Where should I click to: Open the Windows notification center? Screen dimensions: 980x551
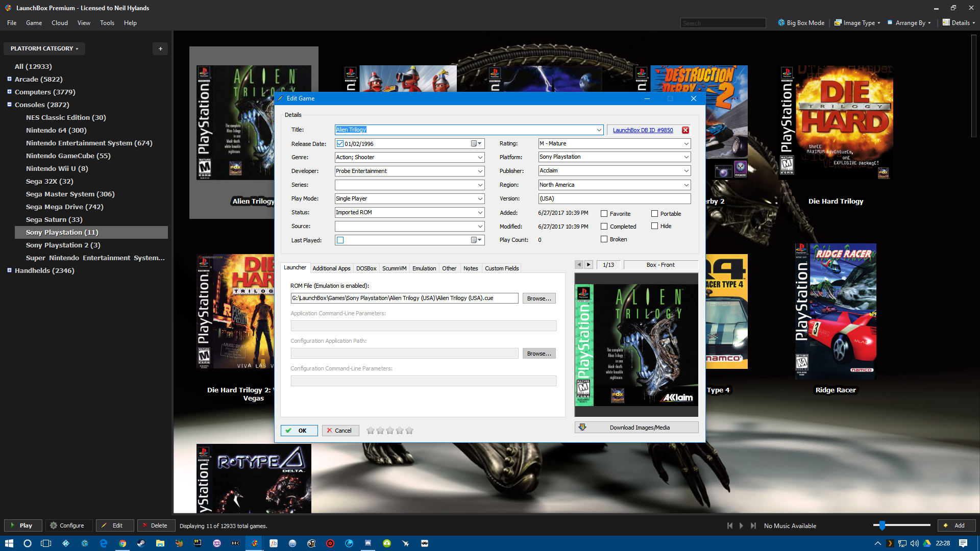963,543
